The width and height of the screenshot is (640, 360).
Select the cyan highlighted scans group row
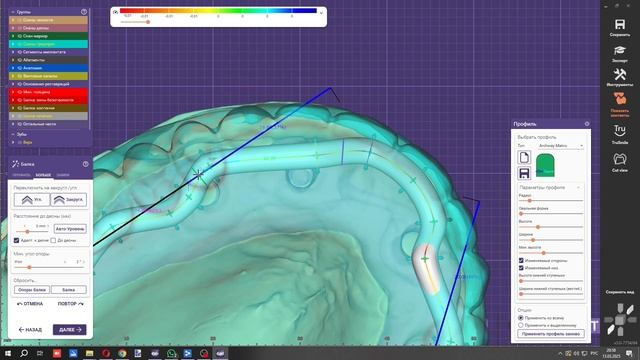[x=48, y=44]
